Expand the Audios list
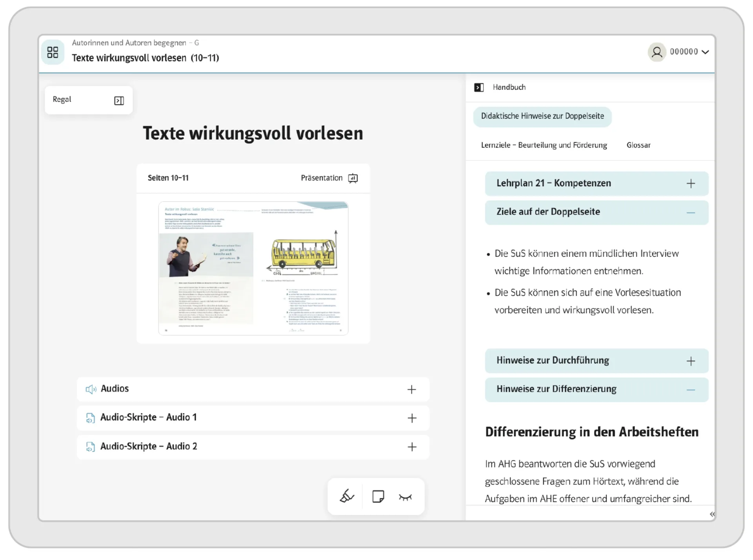753x560 pixels. 411,389
